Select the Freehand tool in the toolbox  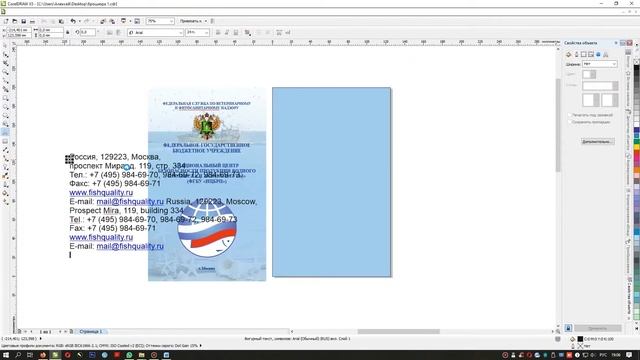[5, 81]
